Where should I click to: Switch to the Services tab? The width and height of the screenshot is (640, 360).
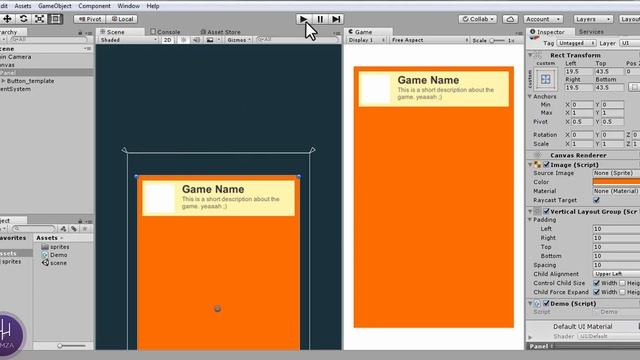pos(591,32)
